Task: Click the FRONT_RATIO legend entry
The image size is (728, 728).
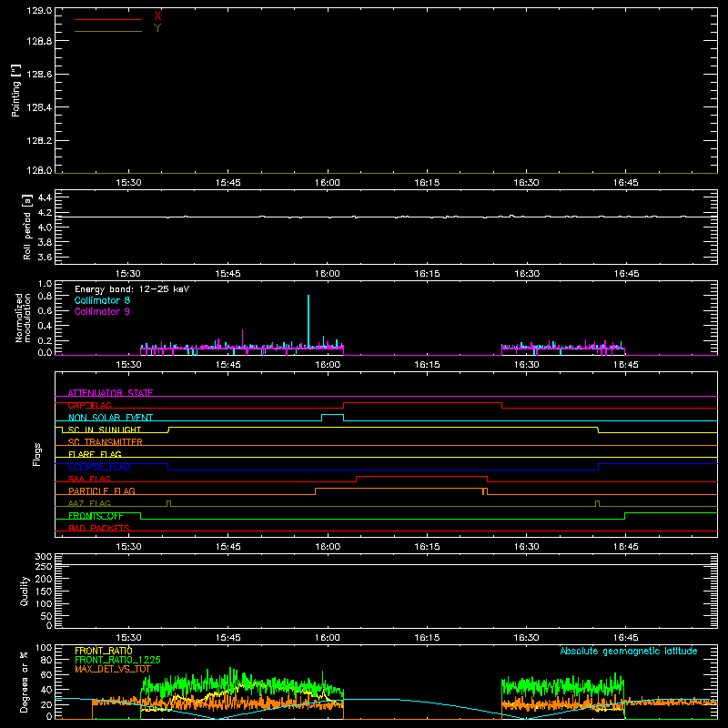Action: pyautogui.click(x=104, y=651)
